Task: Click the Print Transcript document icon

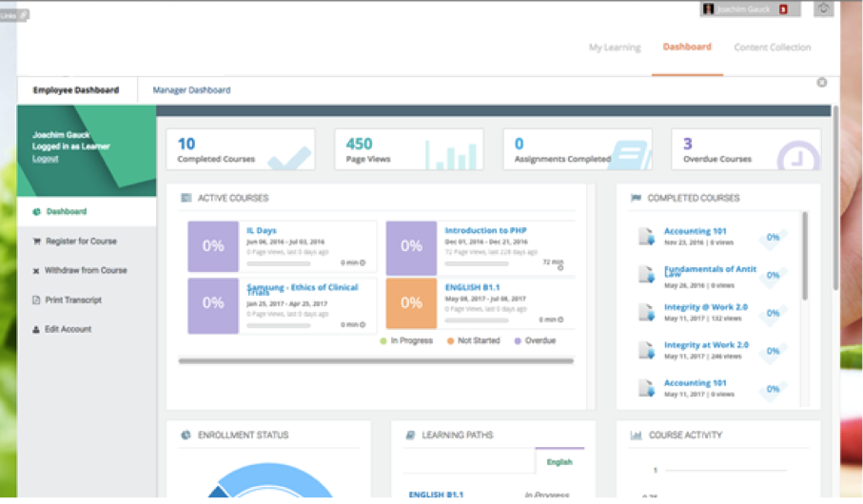Action: tap(36, 300)
